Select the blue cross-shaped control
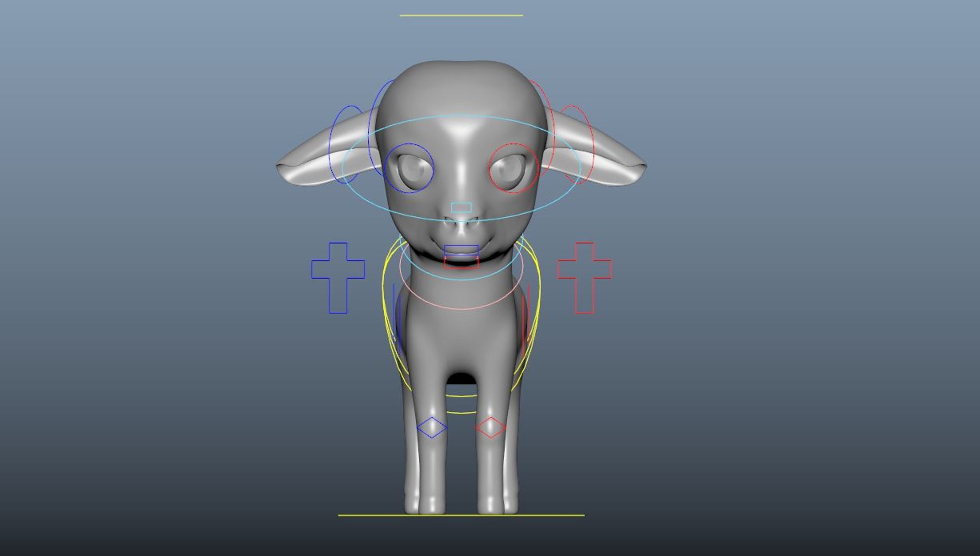 point(338,278)
